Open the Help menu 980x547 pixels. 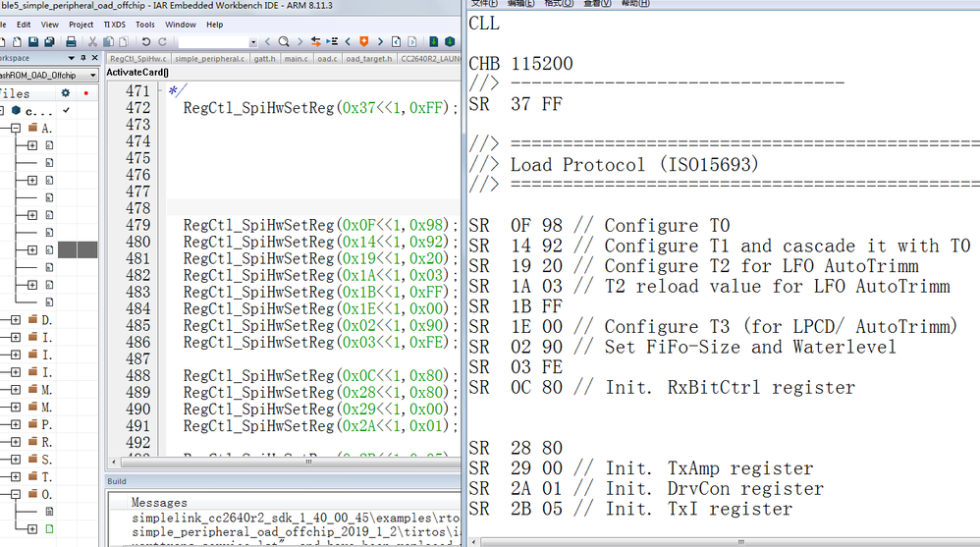point(214,25)
